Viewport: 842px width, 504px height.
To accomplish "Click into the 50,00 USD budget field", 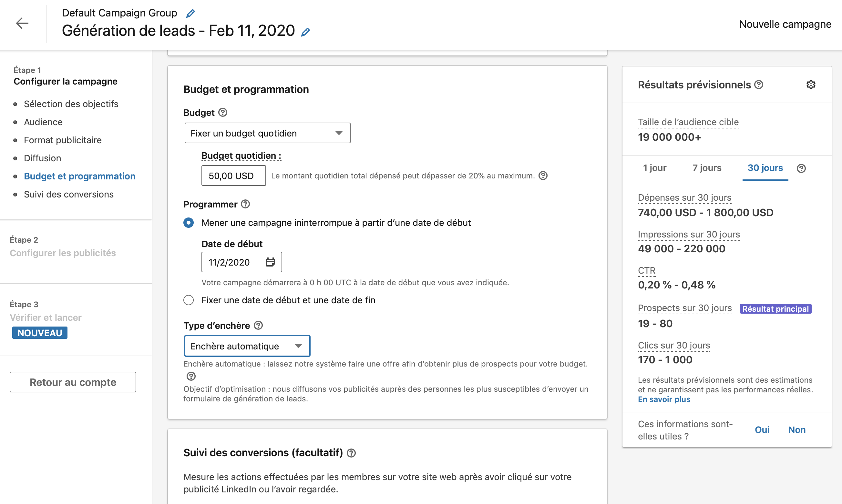I will (x=233, y=176).
